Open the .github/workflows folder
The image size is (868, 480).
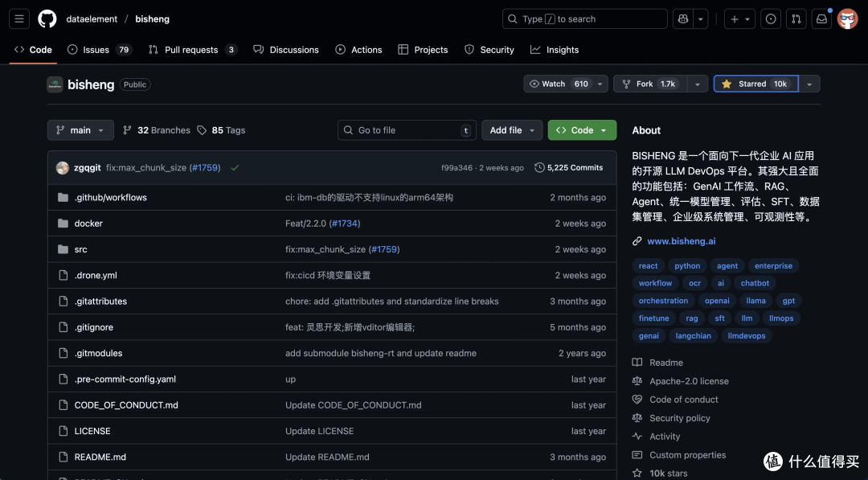[x=111, y=197]
